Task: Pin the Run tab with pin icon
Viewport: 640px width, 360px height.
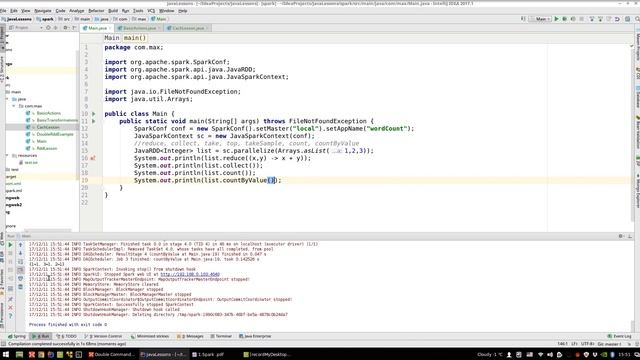Action: (x=10, y=299)
